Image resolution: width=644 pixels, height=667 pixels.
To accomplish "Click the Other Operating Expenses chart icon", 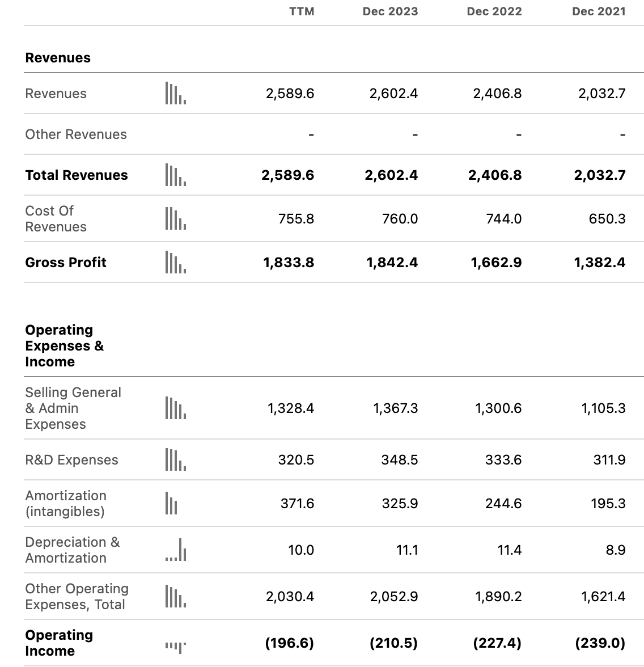I will pyautogui.click(x=175, y=597).
